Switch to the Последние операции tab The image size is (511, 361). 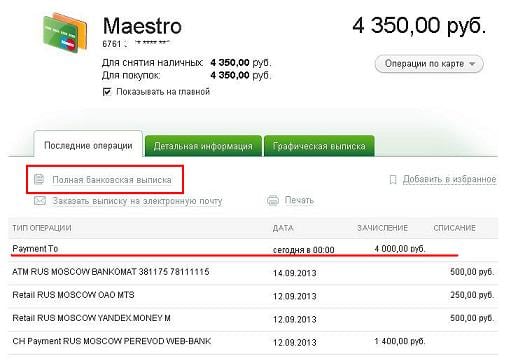[88, 144]
